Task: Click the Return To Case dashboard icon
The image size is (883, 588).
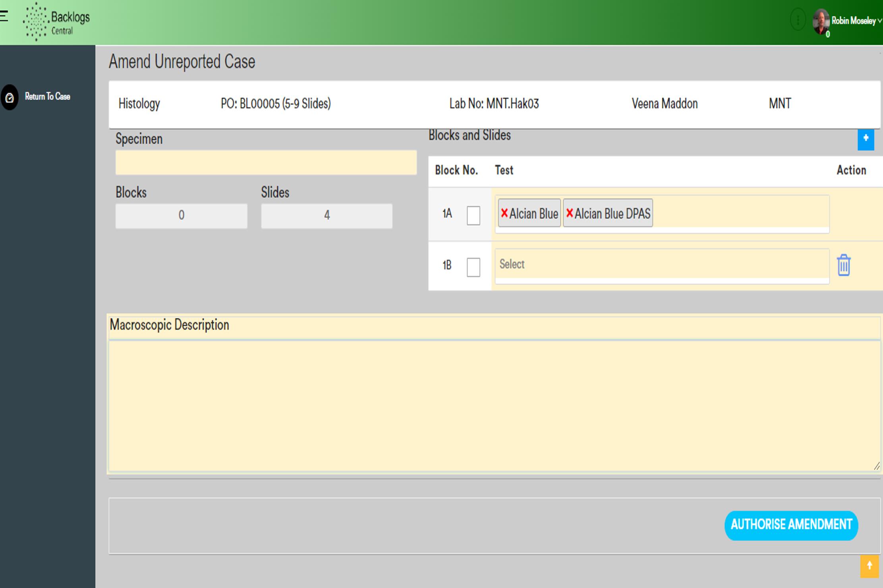Action: 10,97
